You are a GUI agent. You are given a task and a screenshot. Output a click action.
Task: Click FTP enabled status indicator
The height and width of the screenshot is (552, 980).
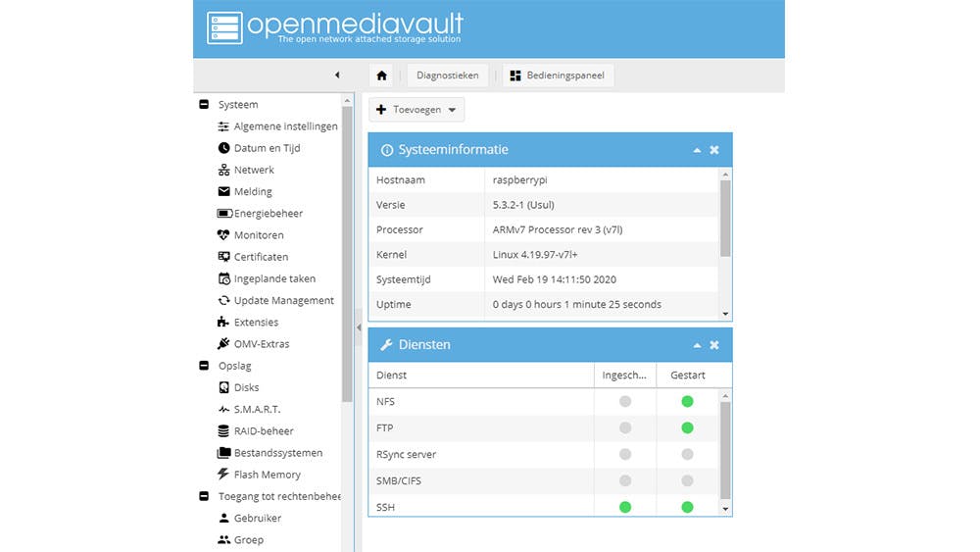point(625,427)
